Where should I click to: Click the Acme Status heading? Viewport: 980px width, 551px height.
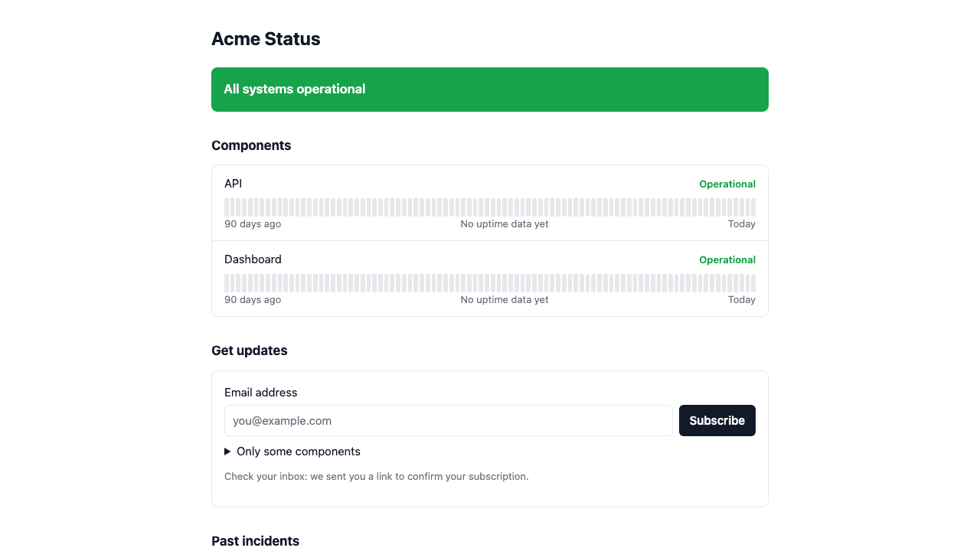[x=266, y=39]
